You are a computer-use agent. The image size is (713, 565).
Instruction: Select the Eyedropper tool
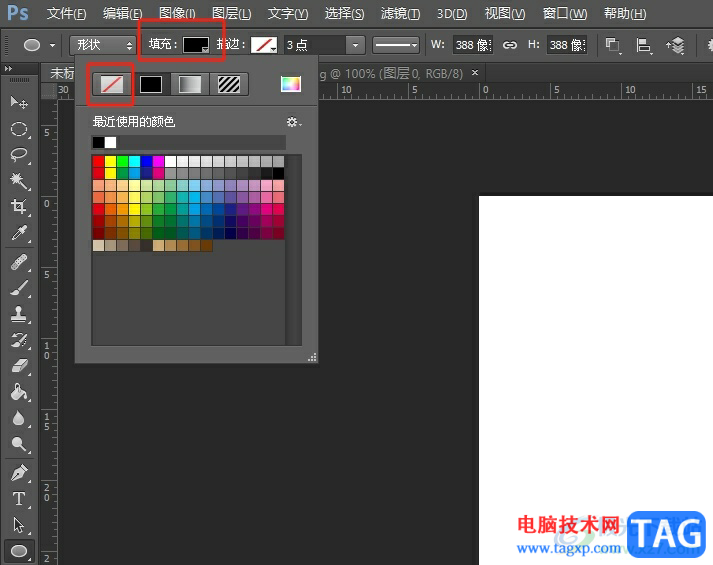coord(19,233)
